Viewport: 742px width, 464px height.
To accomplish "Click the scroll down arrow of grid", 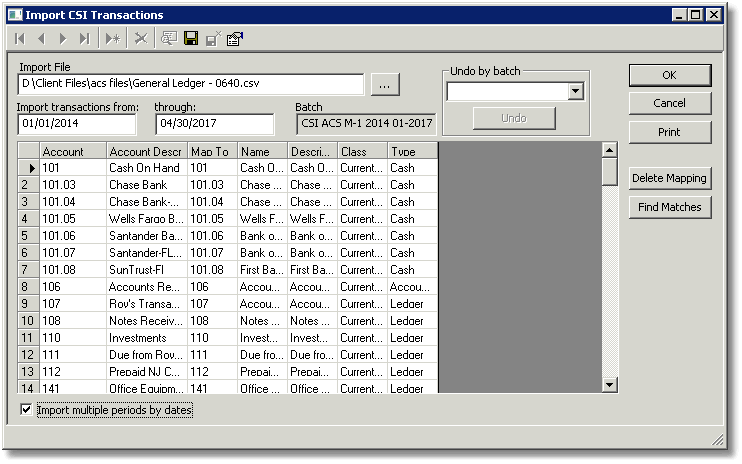I will click(x=610, y=385).
